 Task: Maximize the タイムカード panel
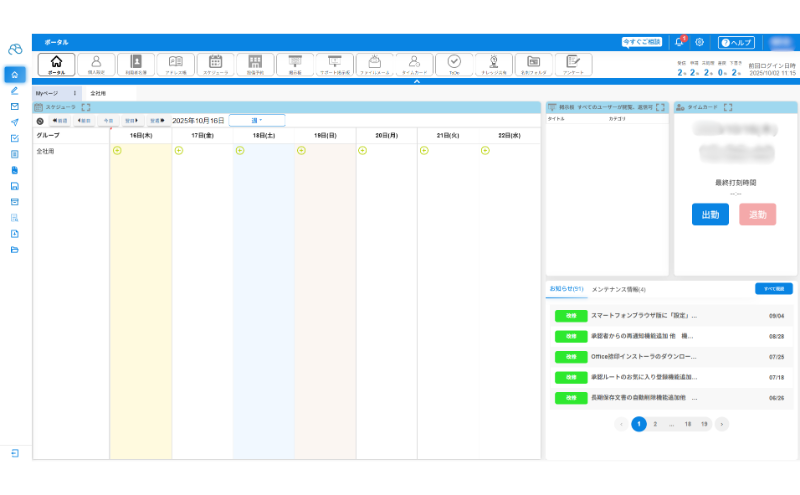pyautogui.click(x=727, y=107)
